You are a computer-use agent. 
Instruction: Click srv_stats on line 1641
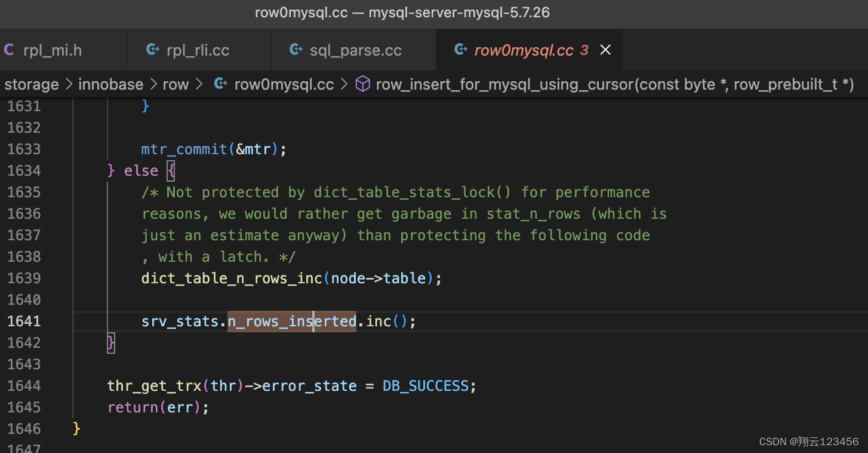point(180,321)
